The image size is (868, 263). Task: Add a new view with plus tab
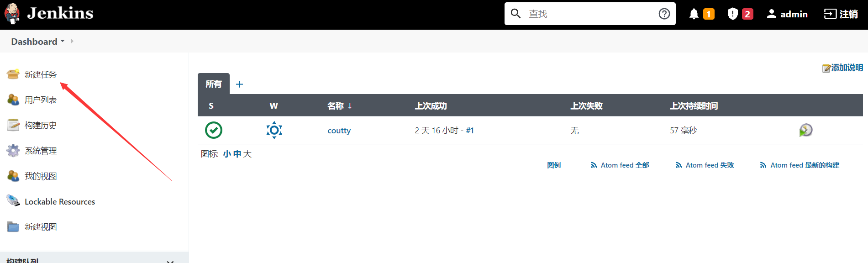[239, 84]
